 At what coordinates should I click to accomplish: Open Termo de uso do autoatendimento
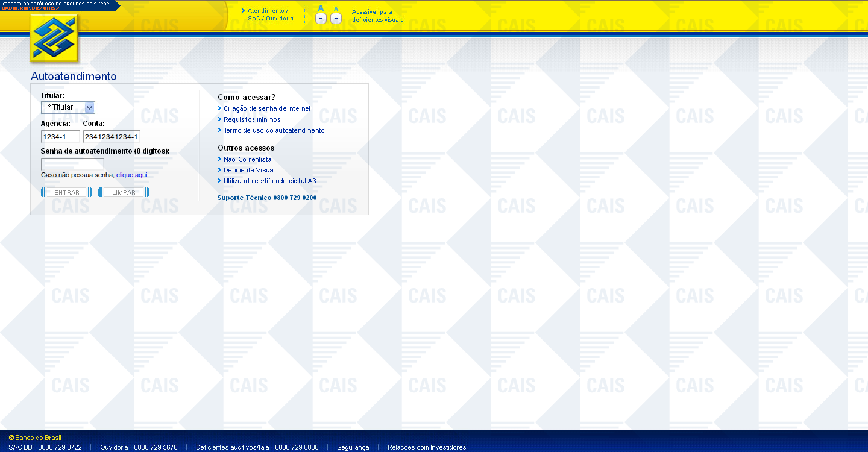pos(274,131)
